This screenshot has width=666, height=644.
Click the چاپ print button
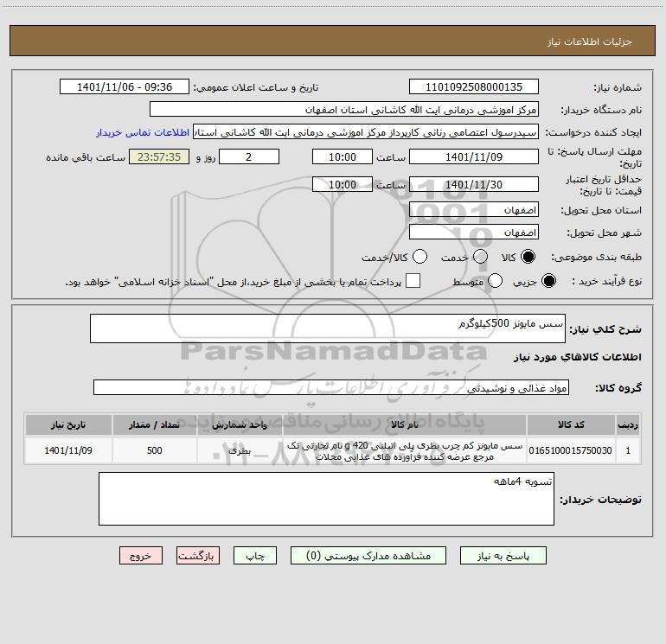coord(255,556)
